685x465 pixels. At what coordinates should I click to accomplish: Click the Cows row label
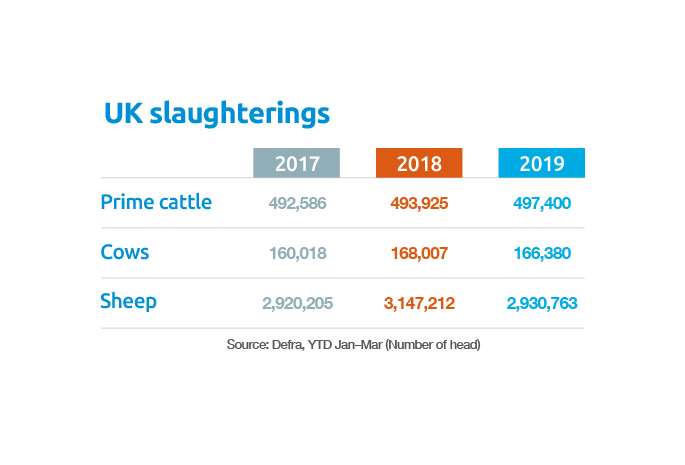(x=125, y=252)
